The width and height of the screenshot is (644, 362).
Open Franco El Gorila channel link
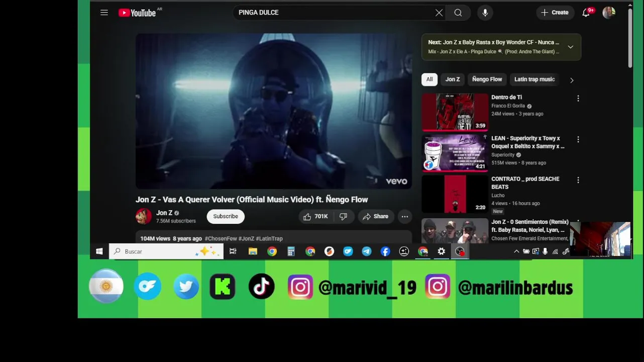pyautogui.click(x=508, y=106)
